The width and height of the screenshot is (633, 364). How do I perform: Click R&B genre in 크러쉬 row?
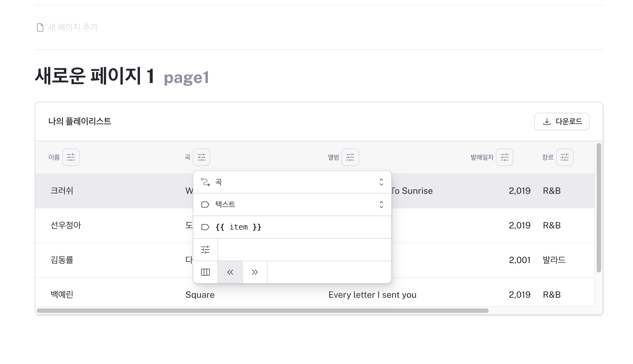(x=552, y=191)
